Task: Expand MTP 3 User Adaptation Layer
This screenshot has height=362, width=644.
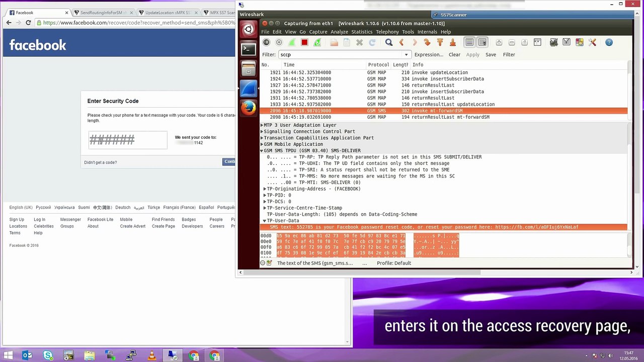Action: click(x=262, y=125)
